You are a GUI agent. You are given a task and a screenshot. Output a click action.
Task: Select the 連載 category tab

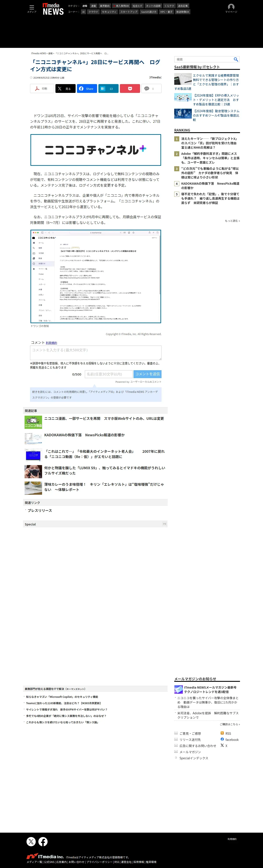click(94, 6)
